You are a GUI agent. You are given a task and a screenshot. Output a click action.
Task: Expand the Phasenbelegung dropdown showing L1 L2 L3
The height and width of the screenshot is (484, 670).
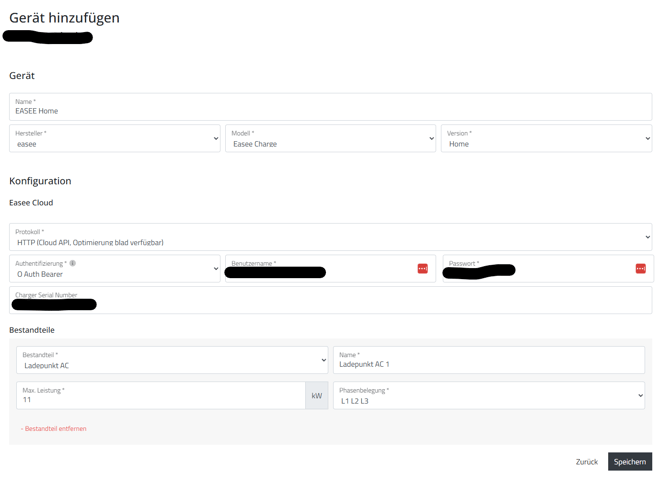[489, 396]
